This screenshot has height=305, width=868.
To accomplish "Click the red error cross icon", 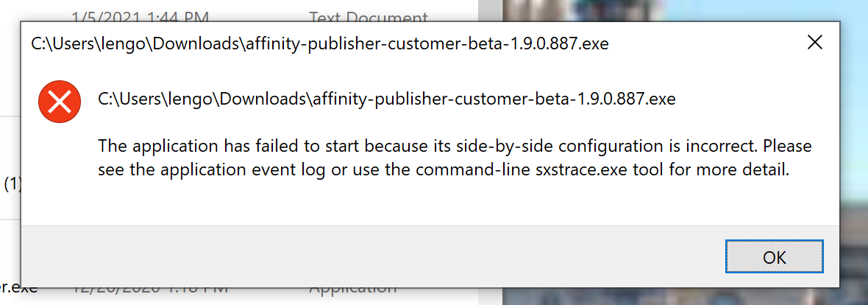I will point(60,102).
